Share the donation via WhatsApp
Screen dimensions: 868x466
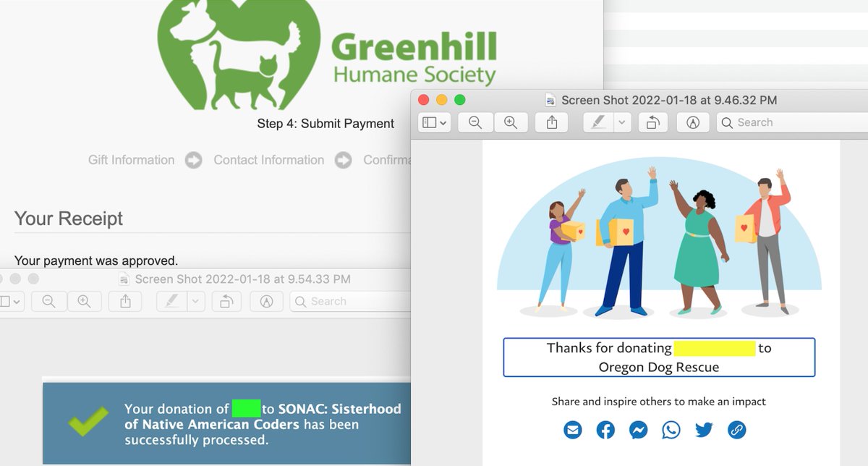(671, 430)
